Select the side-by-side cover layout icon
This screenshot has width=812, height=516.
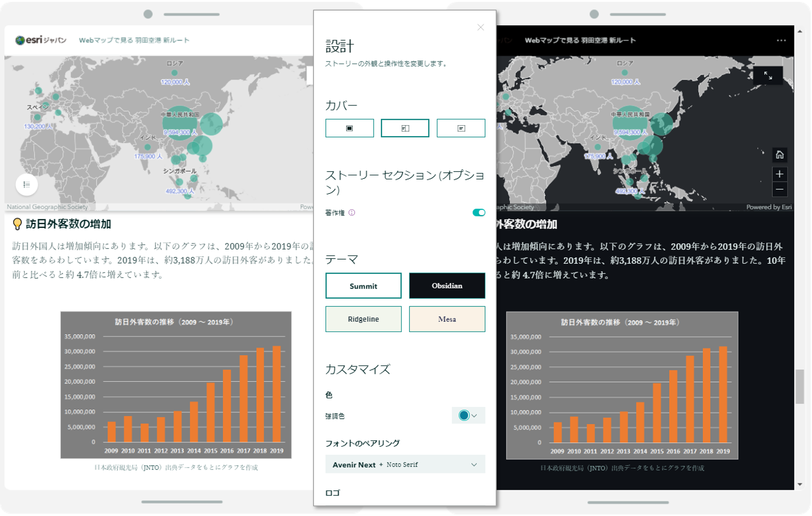click(x=405, y=128)
